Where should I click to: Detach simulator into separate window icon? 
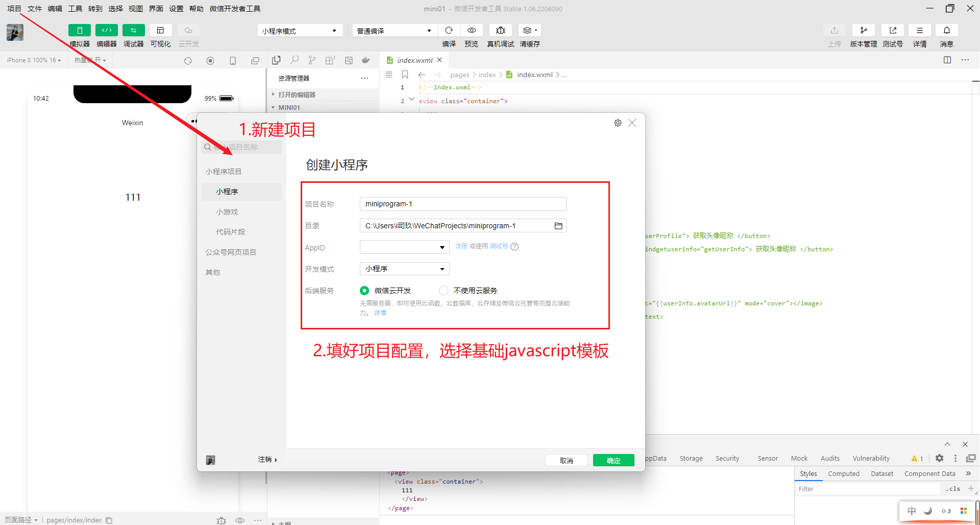(x=255, y=61)
